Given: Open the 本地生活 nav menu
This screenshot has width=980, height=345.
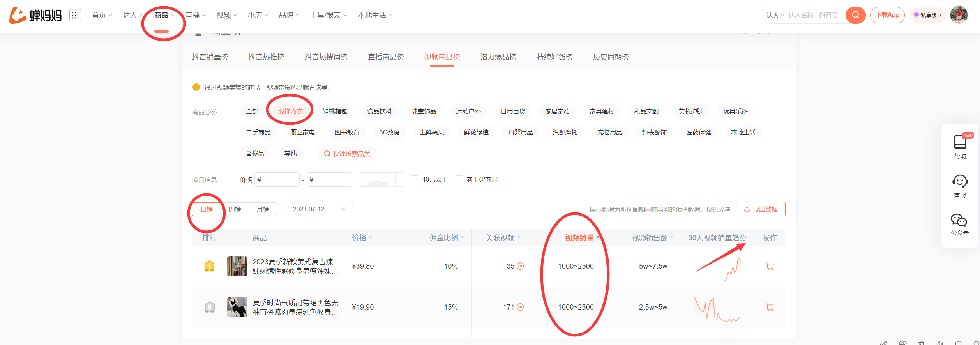Looking at the screenshot, I should tap(375, 15).
